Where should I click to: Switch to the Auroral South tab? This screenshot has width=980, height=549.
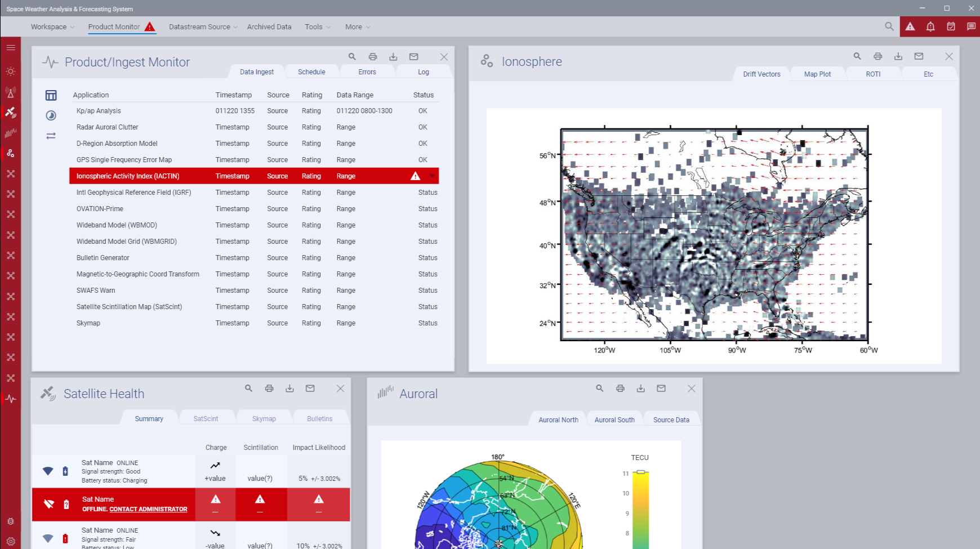point(614,420)
